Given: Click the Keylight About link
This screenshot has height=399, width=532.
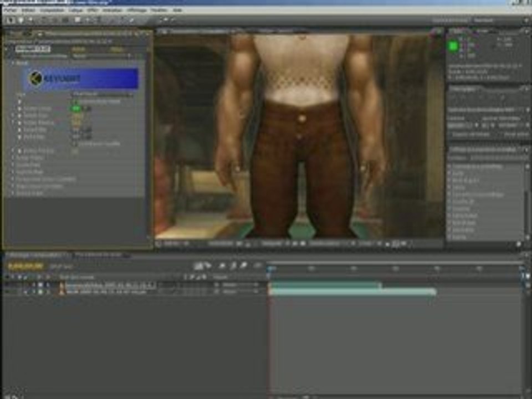Looking at the screenshot, I should [116, 49].
